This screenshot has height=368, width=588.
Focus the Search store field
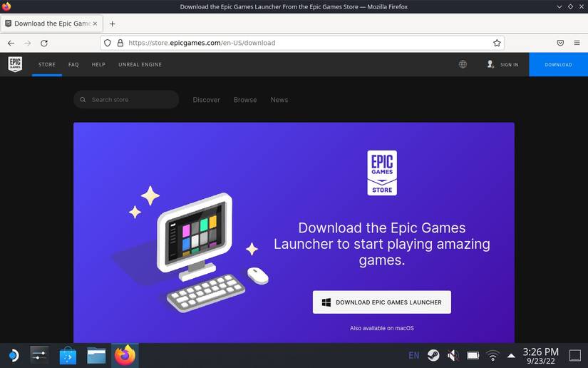pos(126,100)
